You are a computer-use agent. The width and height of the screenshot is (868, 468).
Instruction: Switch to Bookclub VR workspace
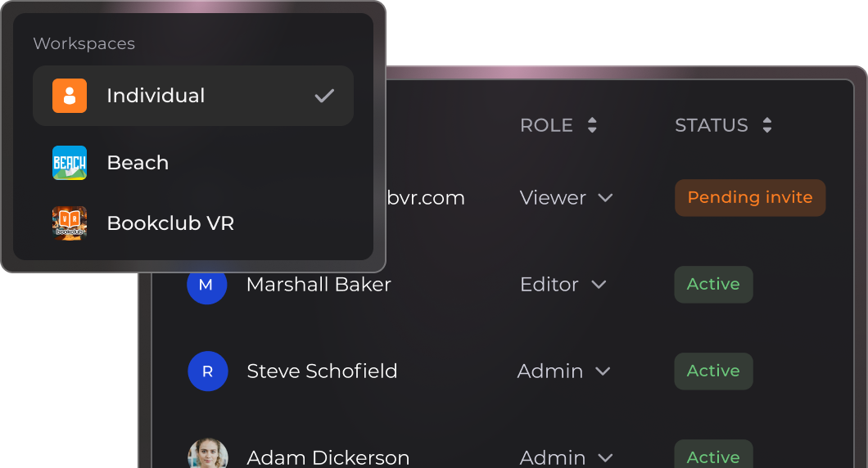tap(170, 223)
